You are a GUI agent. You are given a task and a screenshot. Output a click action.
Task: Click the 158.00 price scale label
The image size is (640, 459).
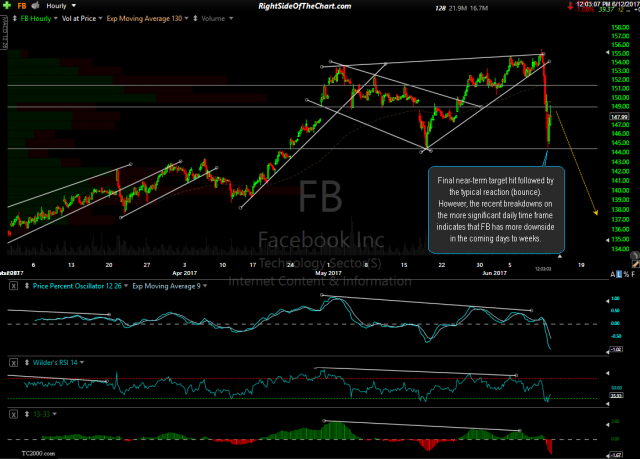[620, 27]
